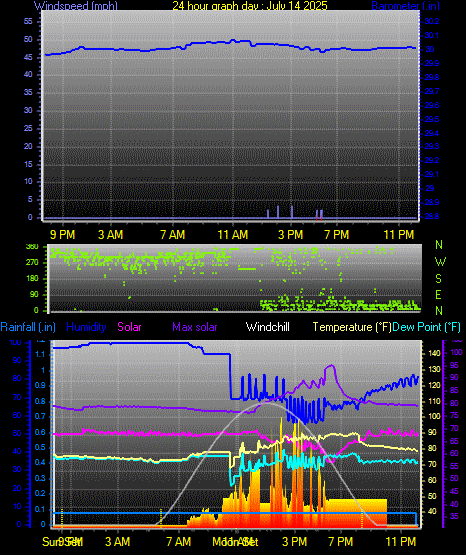Click the 7 AM tick on bottom graph
Image resolution: width=466 pixels, height=555 pixels.
click(x=178, y=542)
